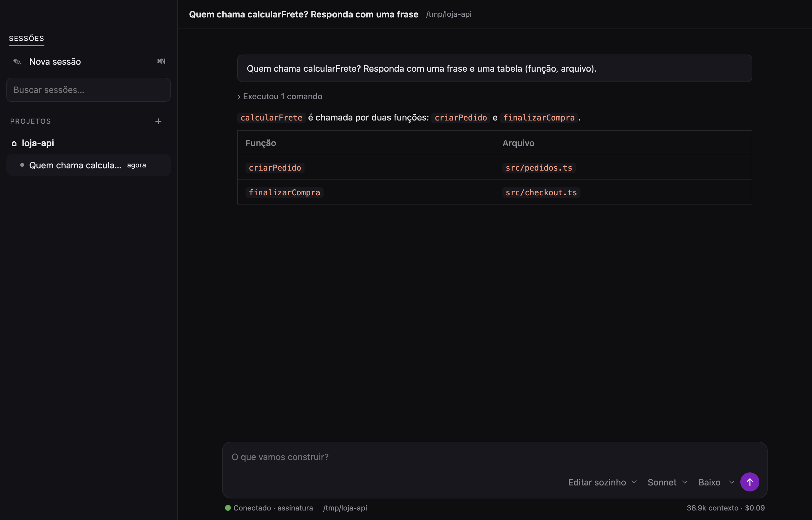
Task: Send the message with the purple arrow button
Action: (750, 482)
